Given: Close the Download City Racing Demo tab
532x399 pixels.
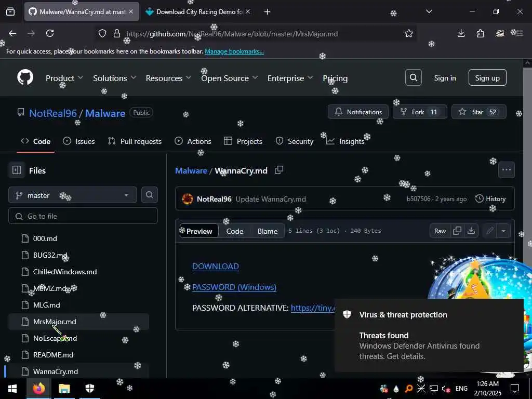Looking at the screenshot, I should point(248,11).
